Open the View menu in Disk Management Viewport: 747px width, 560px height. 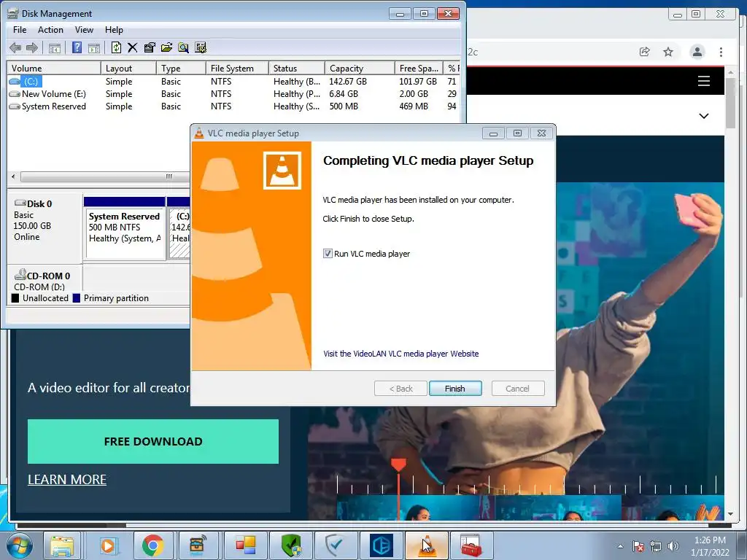click(x=84, y=29)
